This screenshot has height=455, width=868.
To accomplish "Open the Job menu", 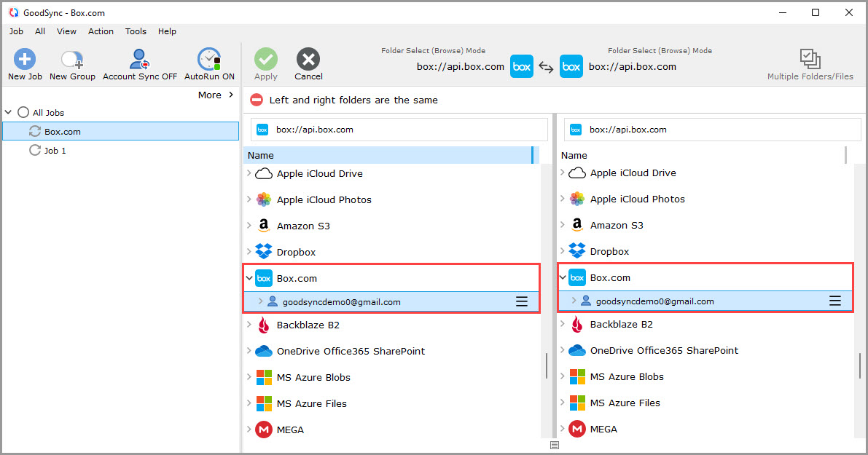I will (16, 31).
